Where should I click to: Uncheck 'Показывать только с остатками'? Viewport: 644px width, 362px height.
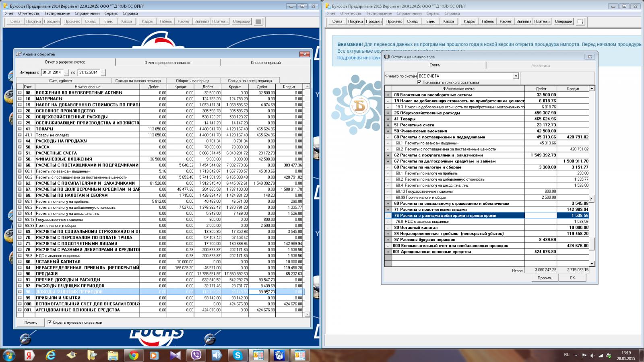point(419,82)
